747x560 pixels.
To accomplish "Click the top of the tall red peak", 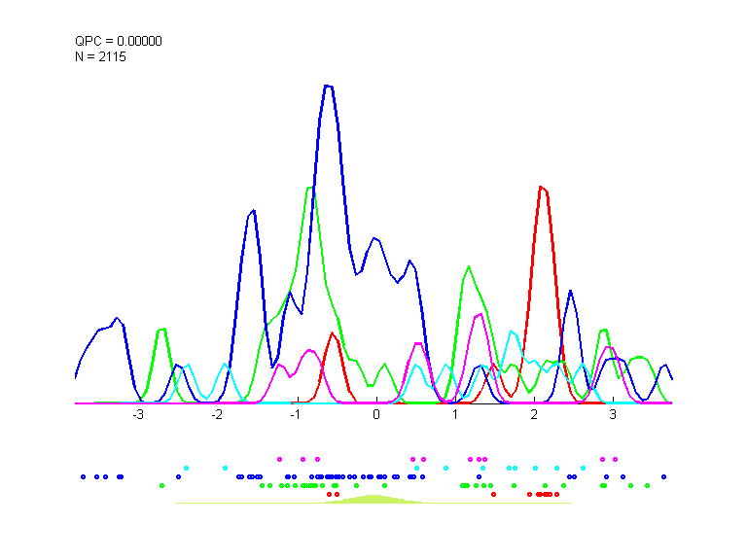I will [x=543, y=187].
